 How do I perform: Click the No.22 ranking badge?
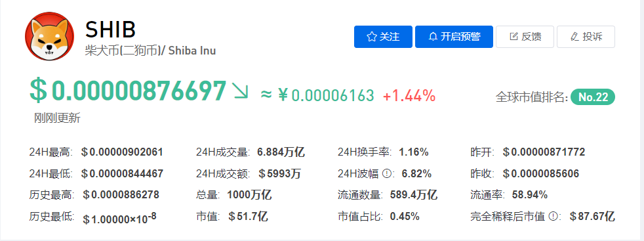coord(593,97)
